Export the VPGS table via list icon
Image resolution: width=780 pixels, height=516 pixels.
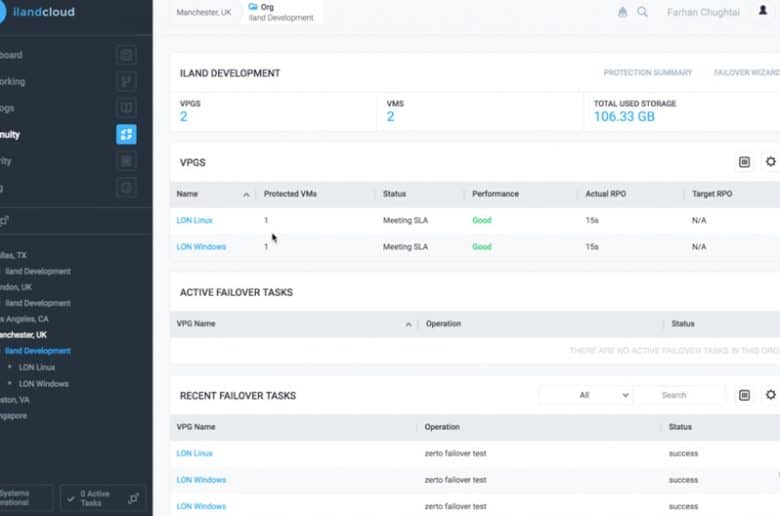click(744, 162)
